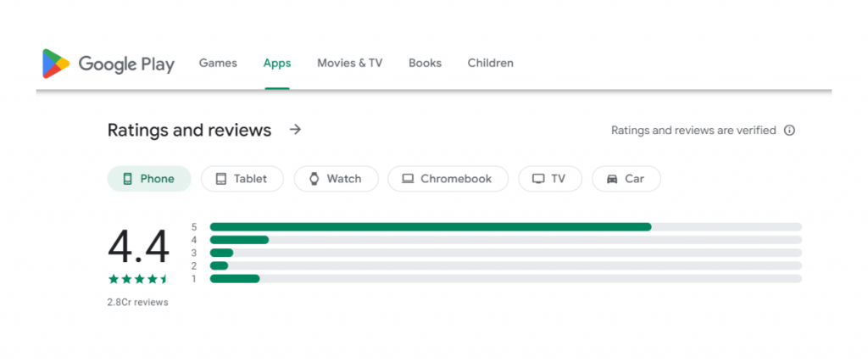Click the car icon in Car chip
868x362 pixels.
tap(612, 179)
